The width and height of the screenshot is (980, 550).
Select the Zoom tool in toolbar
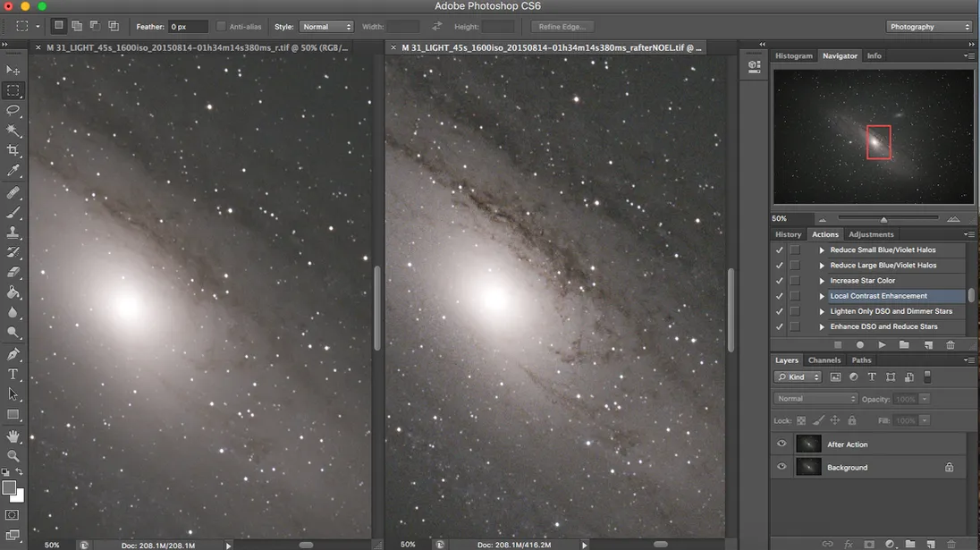pos(13,456)
